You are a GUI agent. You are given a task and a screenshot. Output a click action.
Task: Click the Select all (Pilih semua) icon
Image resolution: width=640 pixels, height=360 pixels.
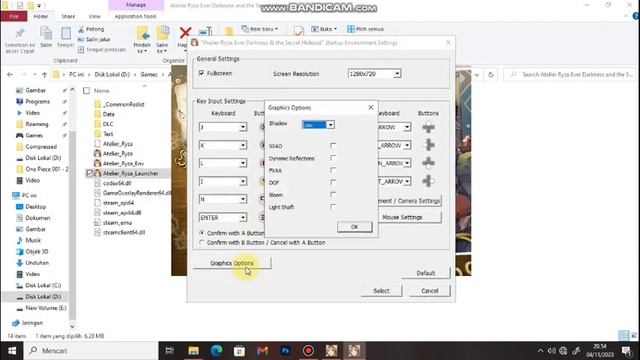point(351,29)
